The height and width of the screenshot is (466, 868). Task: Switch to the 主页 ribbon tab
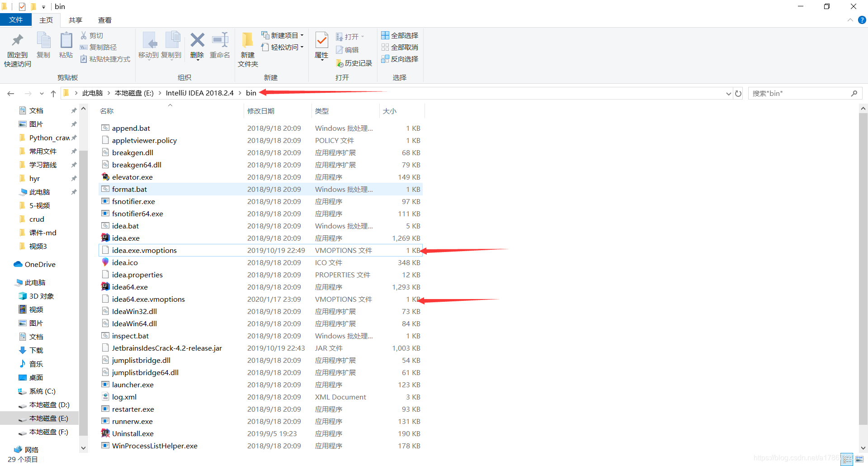46,20
